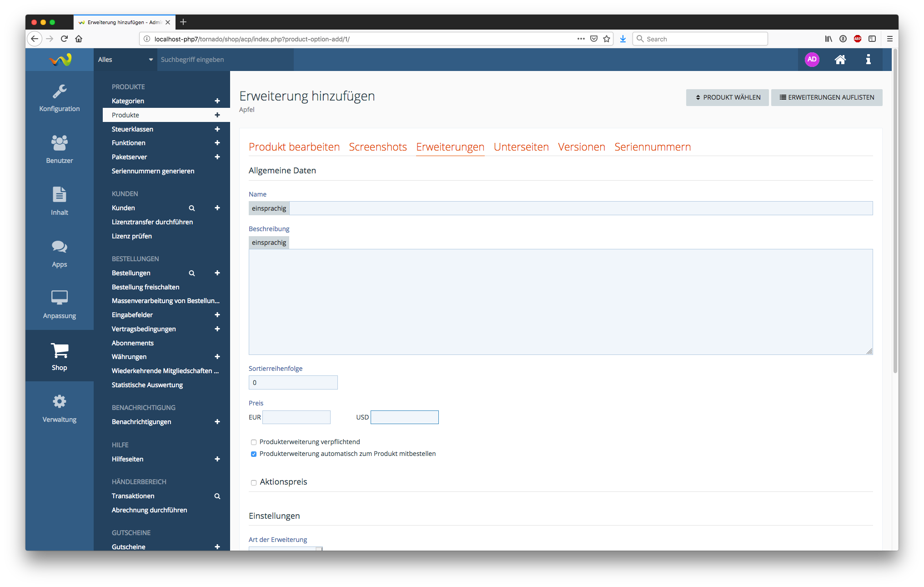The image size is (924, 587).
Task: Click the EUR price input field
Action: click(296, 417)
